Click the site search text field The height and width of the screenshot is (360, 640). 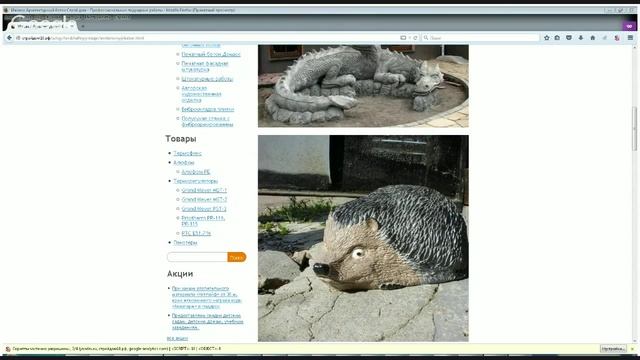tap(197, 257)
